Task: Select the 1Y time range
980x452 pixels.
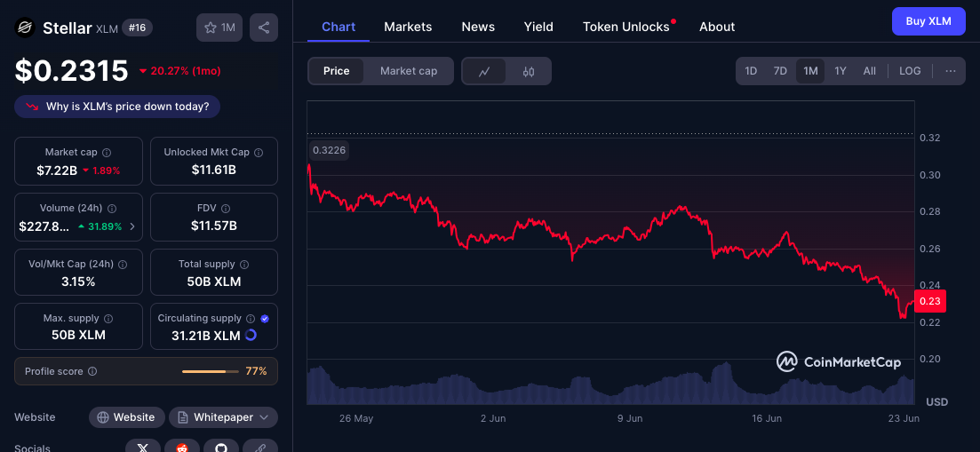Action: coord(841,71)
